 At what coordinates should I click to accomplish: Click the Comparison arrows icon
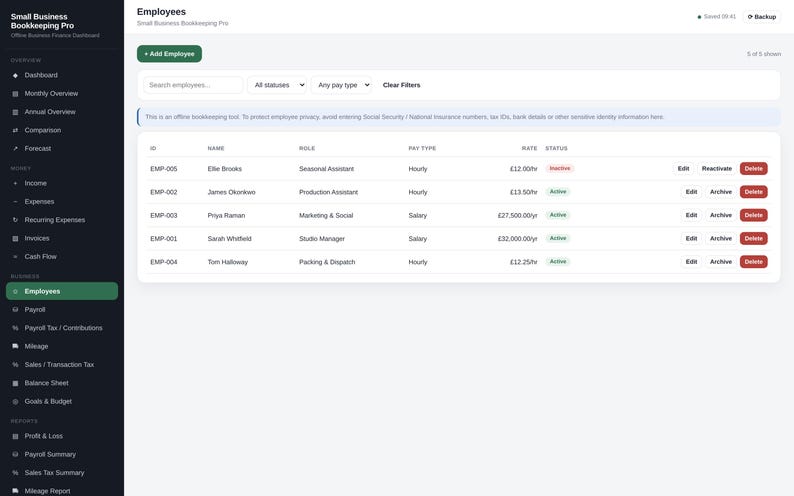pyautogui.click(x=15, y=130)
